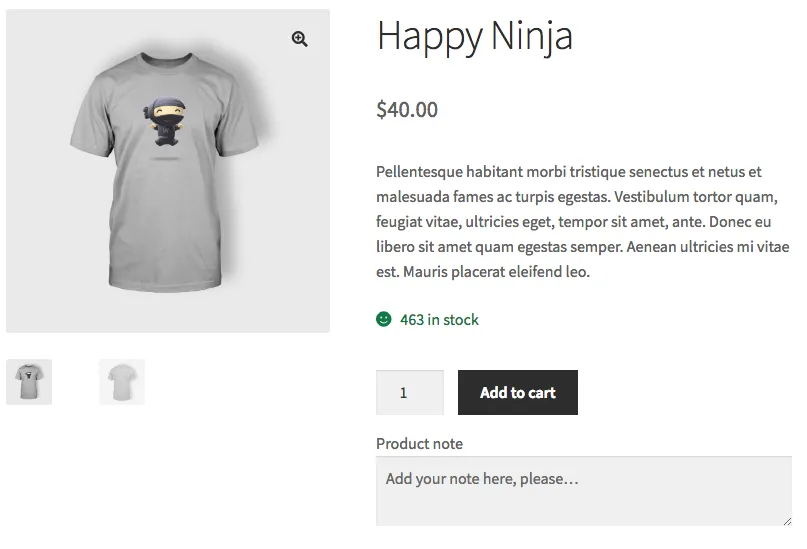807x549 pixels.
Task: Click the $40.00 price text
Action: [x=407, y=110]
